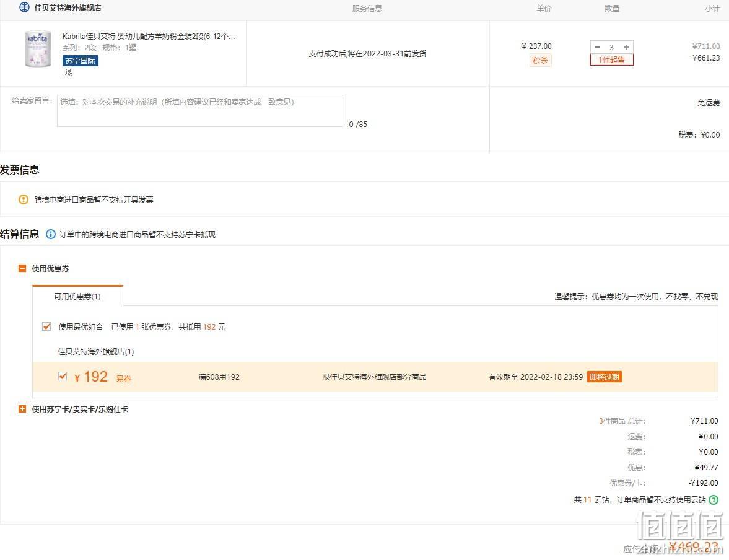
Task: Click the 满608用192 coupon condition text
Action: (x=219, y=377)
